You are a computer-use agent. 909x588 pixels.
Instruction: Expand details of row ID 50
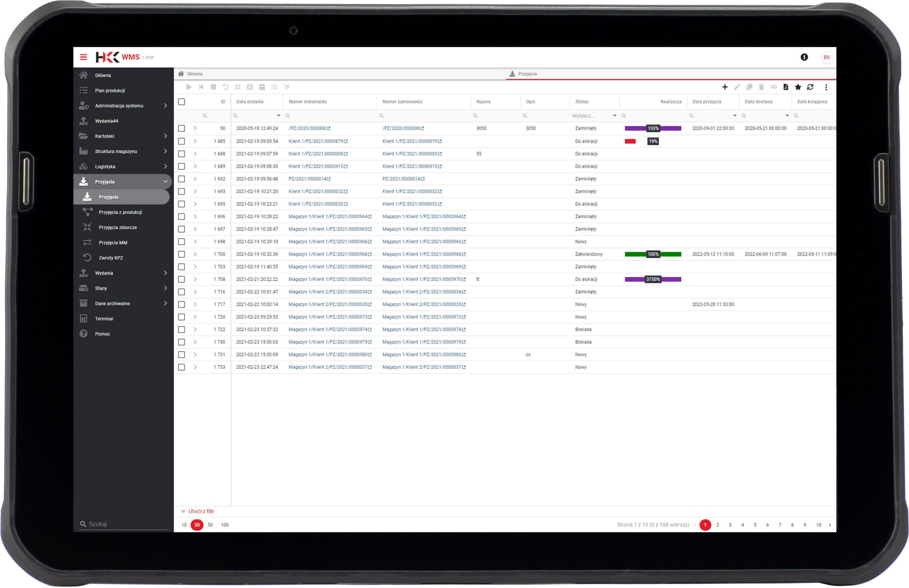195,128
